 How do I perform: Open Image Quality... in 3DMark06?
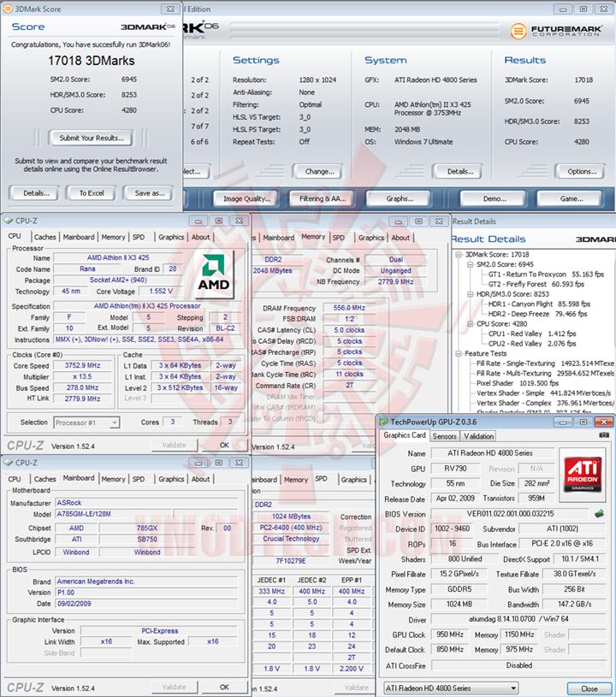246,198
